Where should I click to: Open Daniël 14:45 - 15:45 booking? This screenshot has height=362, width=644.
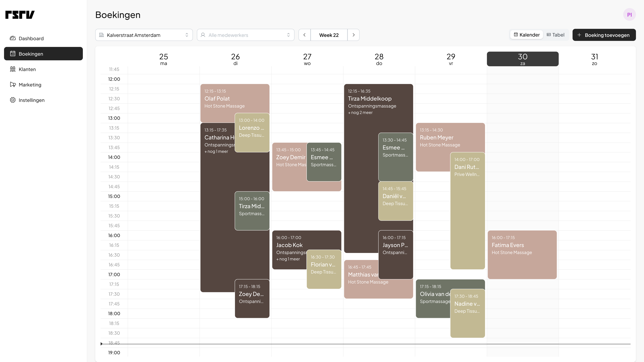[x=396, y=201]
